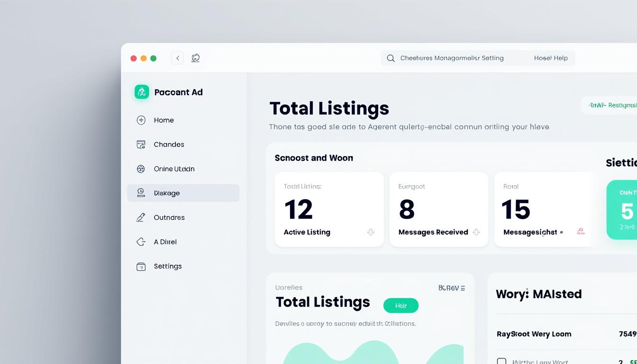Click Hosel Help in the top bar

point(551,58)
